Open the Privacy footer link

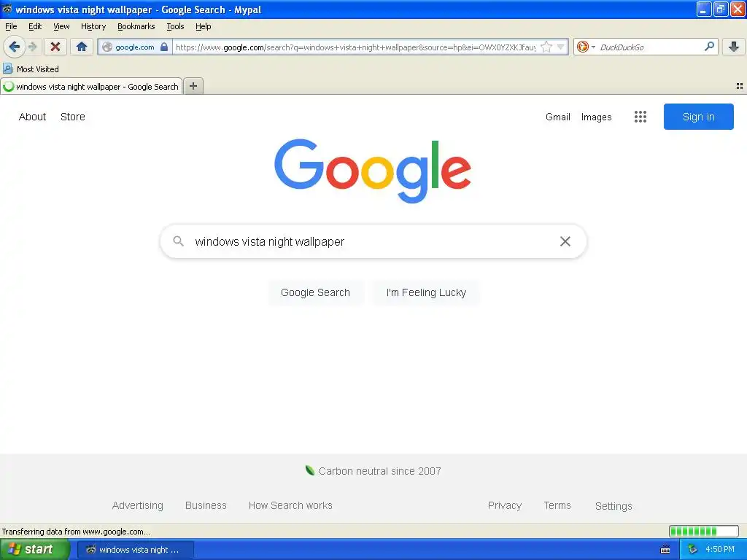click(x=505, y=505)
